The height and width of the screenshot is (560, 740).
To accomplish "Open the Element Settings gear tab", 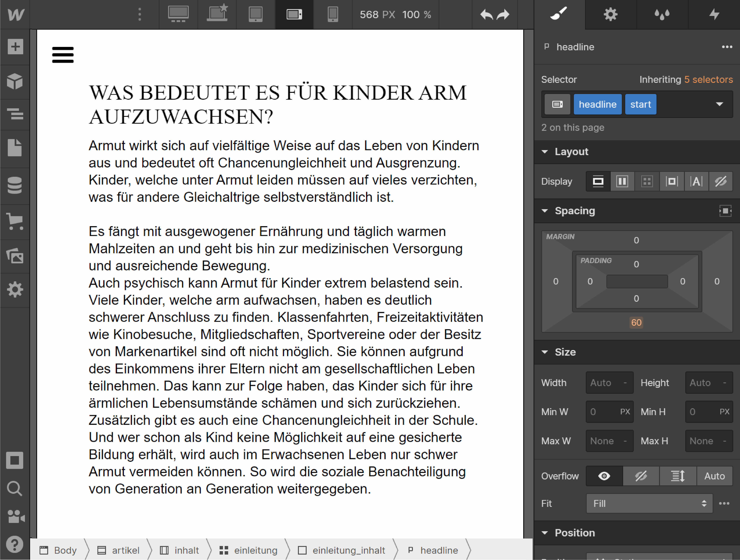I will [x=611, y=14].
